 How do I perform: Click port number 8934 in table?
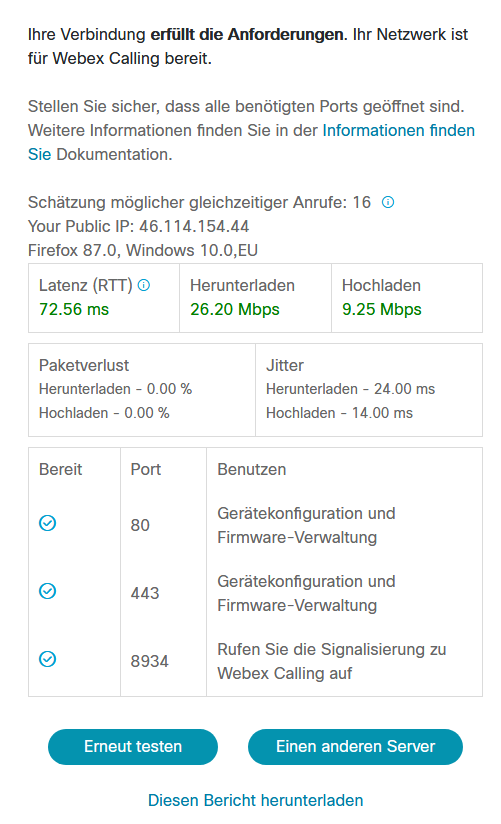pos(150,661)
